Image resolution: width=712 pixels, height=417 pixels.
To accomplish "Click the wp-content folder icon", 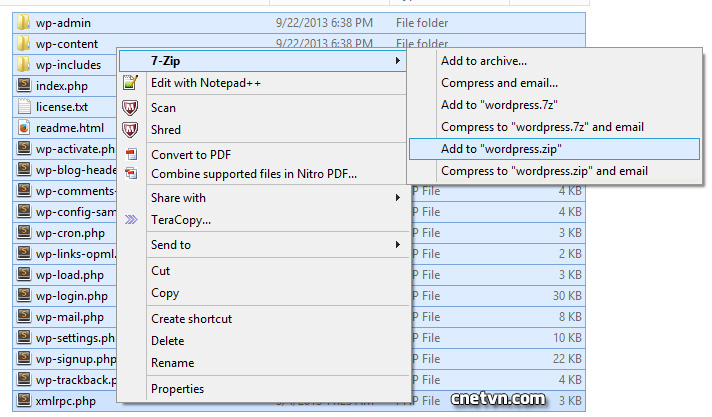I will click(x=23, y=44).
